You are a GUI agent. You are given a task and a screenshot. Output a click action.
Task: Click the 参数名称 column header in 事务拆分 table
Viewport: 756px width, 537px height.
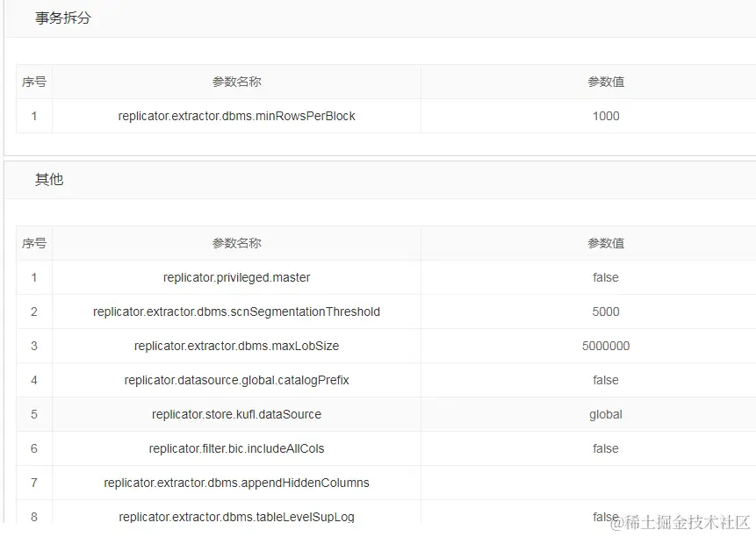[x=236, y=82]
